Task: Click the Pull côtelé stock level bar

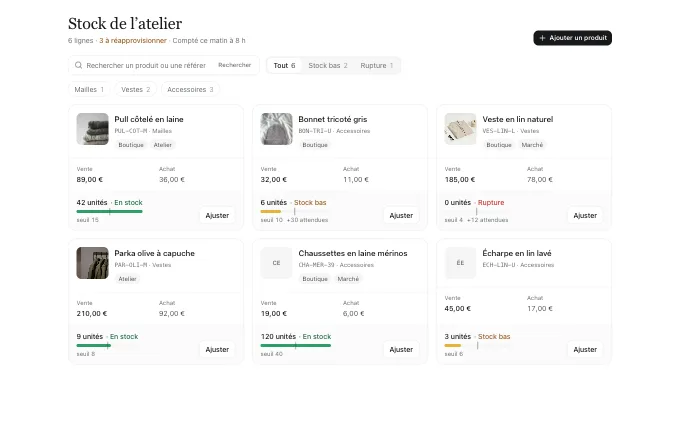Action: [x=109, y=211]
